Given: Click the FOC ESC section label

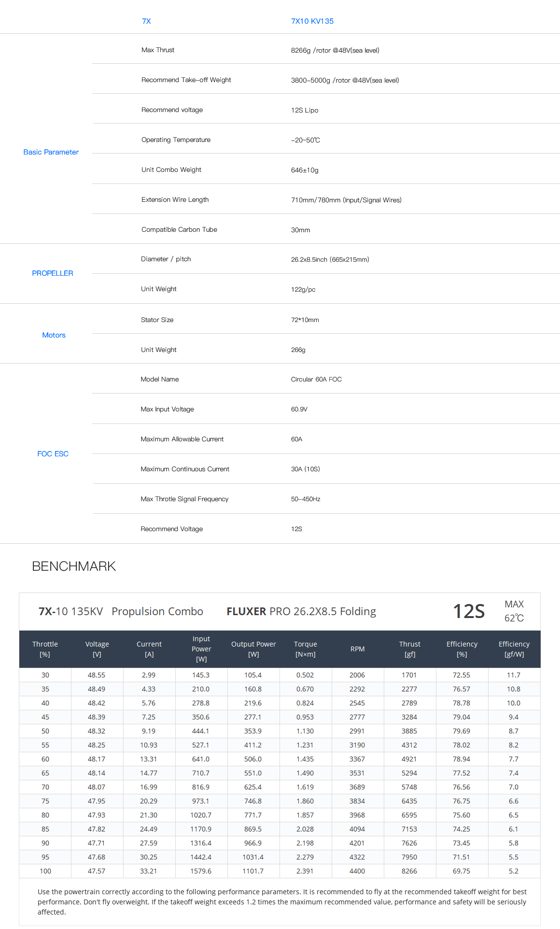Looking at the screenshot, I should point(53,454).
